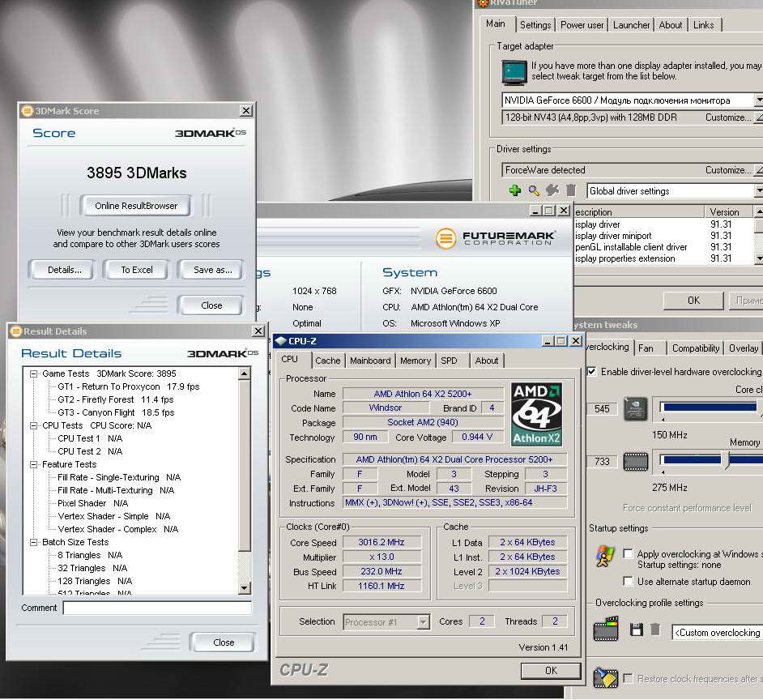
Task: Toggle Use alternate startup daemon
Action: pos(629,581)
